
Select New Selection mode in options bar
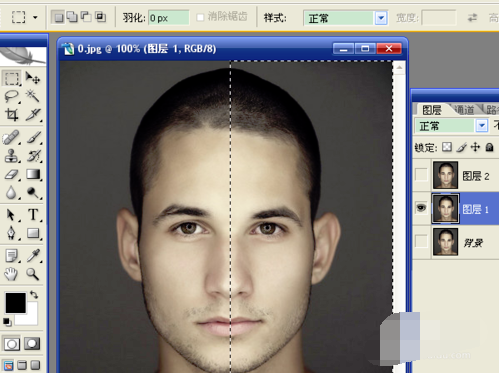coord(58,17)
